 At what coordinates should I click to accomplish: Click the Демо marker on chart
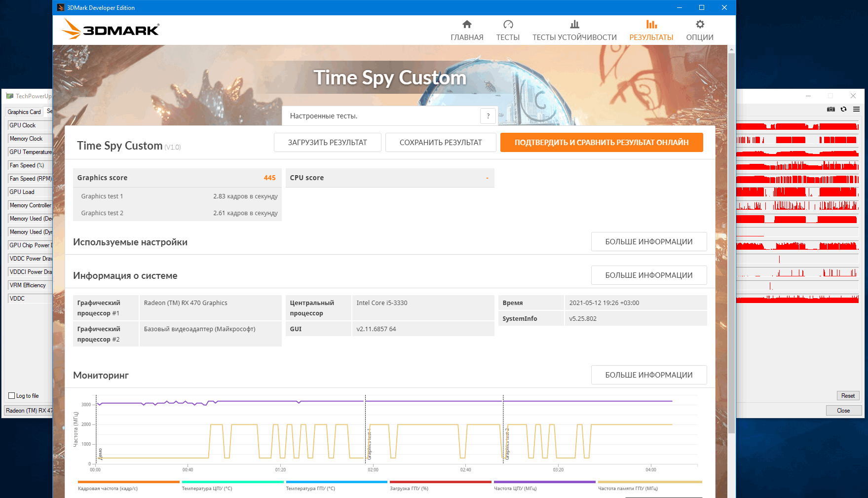(x=100, y=454)
